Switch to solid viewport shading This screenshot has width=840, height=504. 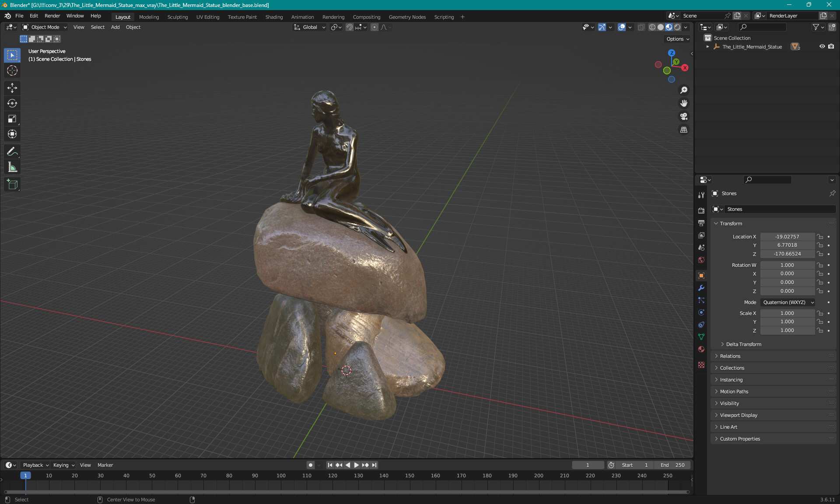click(660, 27)
